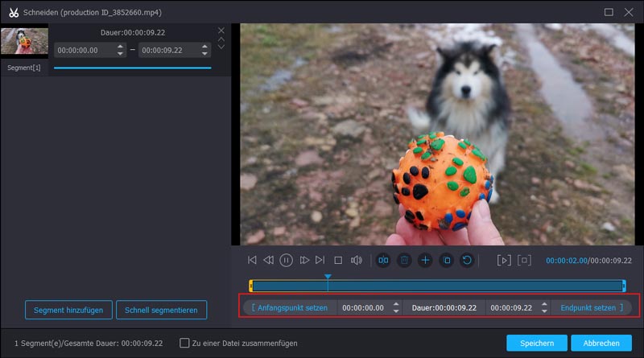
Task: Delete segment using the trash icon
Action: tap(404, 260)
